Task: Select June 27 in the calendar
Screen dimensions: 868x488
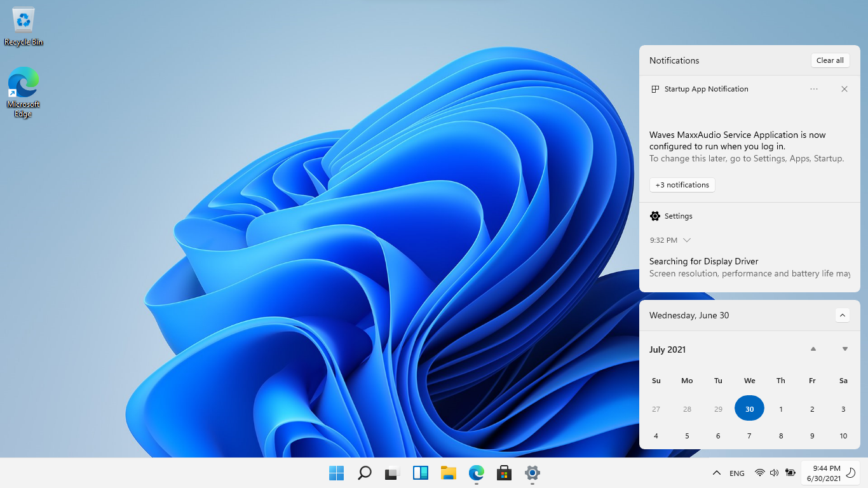Action: pyautogui.click(x=656, y=409)
